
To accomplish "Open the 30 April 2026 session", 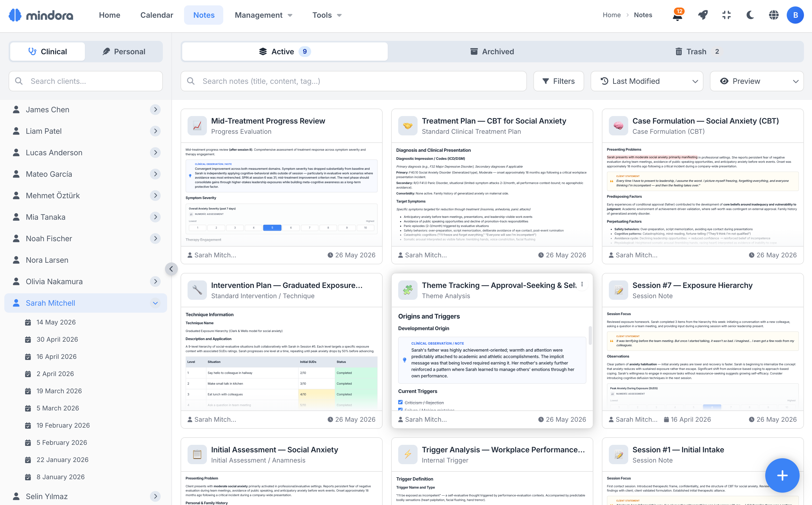I will pos(57,339).
